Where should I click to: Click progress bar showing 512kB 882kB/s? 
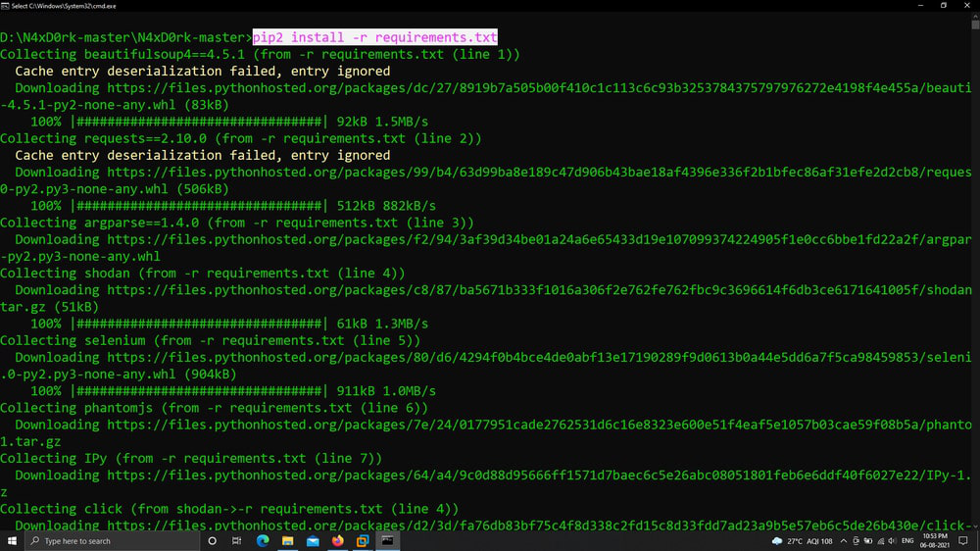(233, 206)
